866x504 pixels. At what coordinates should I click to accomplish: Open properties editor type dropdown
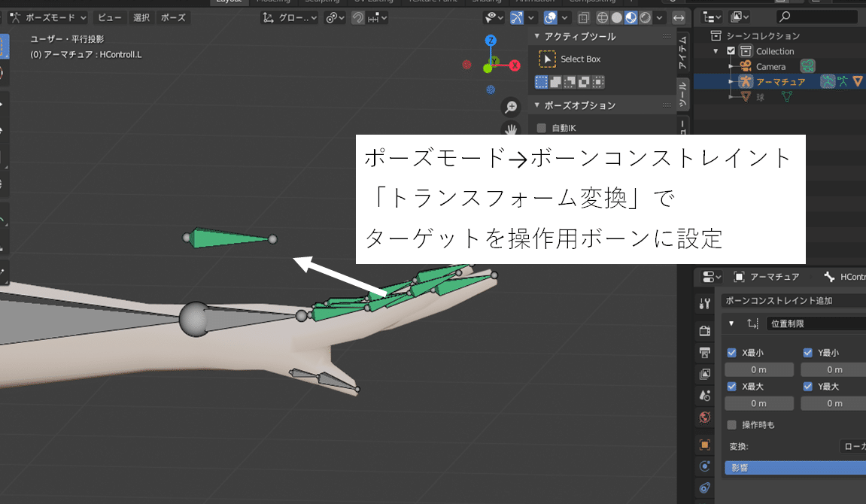pyautogui.click(x=711, y=277)
